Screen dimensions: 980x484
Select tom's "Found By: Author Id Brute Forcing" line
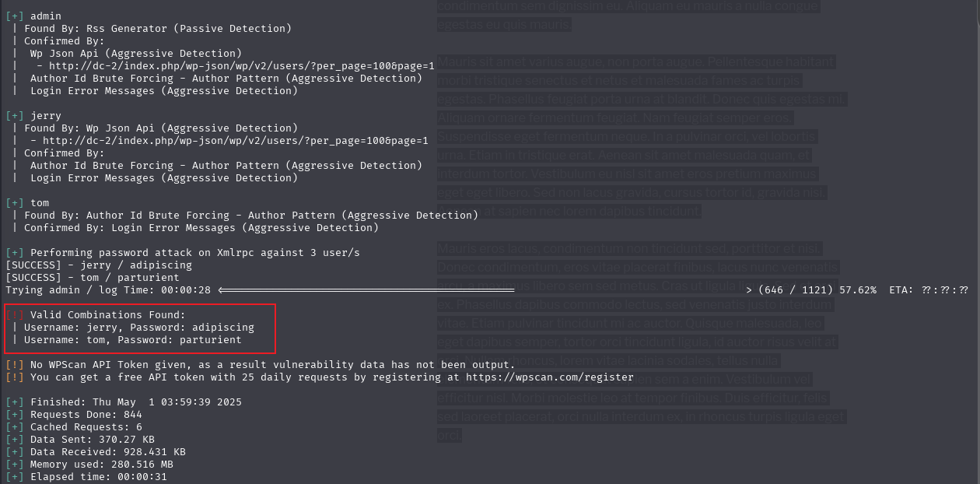[x=251, y=216]
